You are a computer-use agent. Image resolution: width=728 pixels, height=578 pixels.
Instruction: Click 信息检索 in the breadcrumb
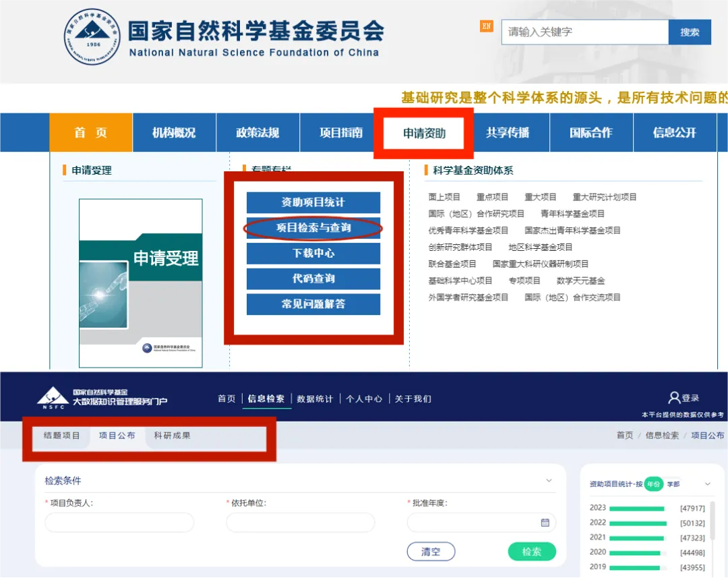point(662,436)
